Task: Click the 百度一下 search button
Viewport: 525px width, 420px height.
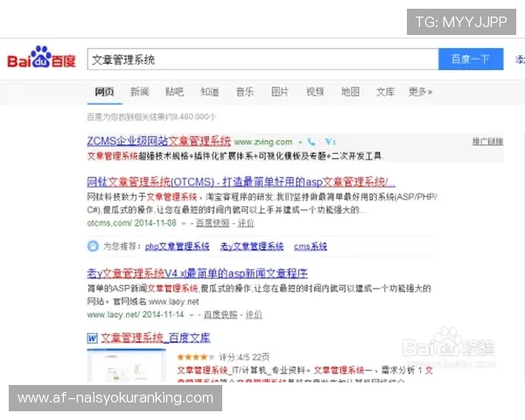Action: point(471,59)
